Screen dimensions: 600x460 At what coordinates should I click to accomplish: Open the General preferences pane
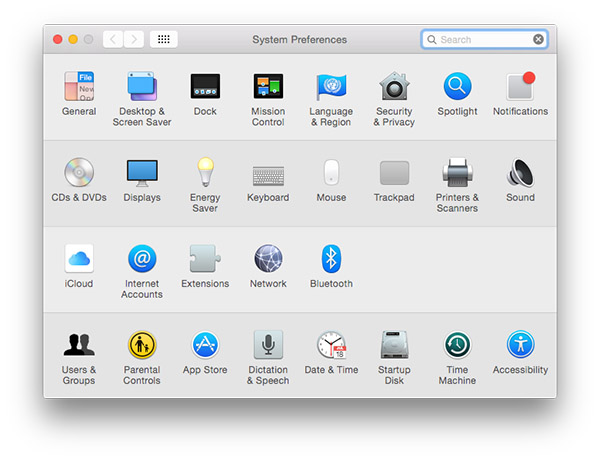[79, 88]
